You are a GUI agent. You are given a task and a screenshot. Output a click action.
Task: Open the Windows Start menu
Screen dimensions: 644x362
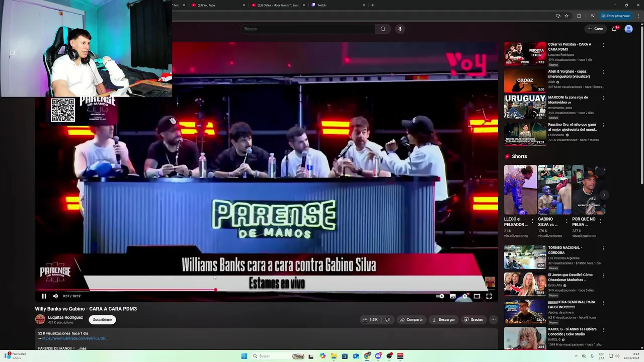pos(244,356)
